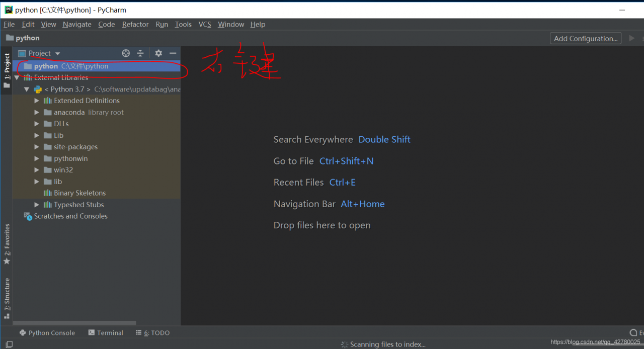The width and height of the screenshot is (644, 349).
Task: Click the PyCharm logo in title bar
Action: tap(9, 10)
